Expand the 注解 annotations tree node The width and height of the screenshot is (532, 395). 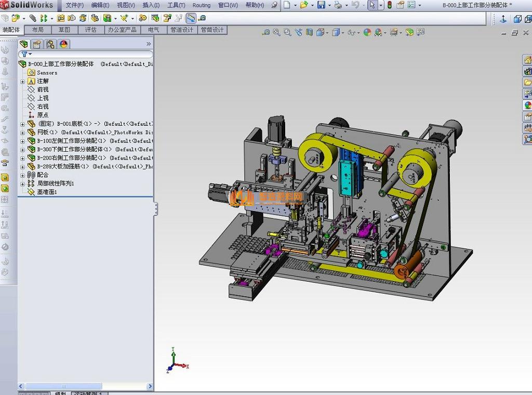tap(22, 81)
